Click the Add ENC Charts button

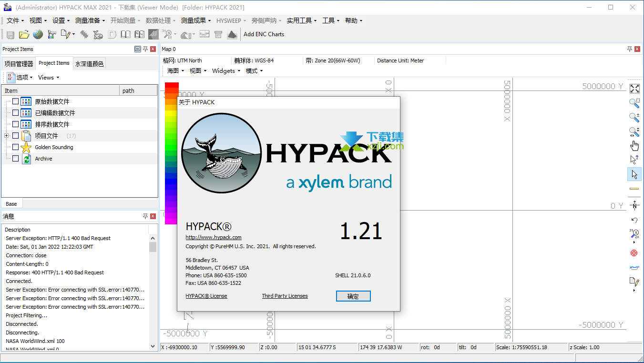[264, 34]
